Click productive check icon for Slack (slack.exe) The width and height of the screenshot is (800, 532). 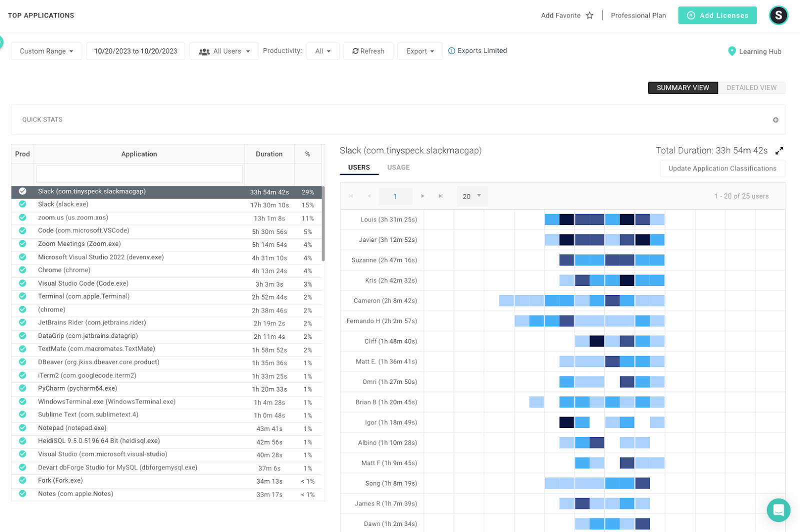click(x=22, y=204)
